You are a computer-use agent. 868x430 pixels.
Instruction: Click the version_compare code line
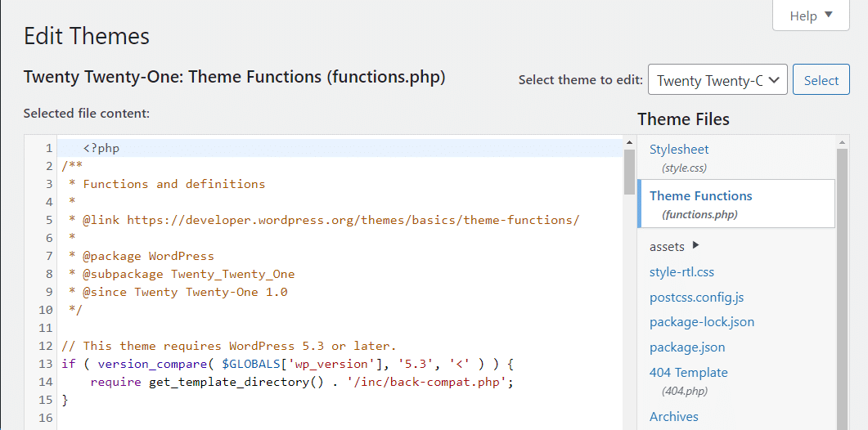(x=286, y=364)
